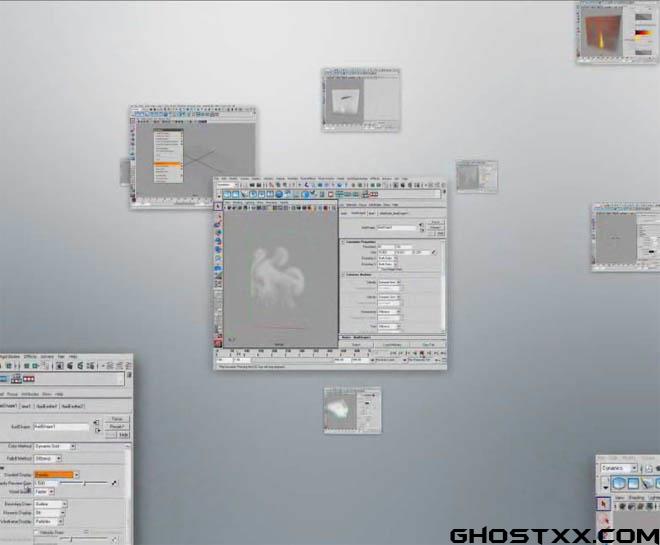Open the Wireframe Display Particles dropdown
Image resolution: width=660 pixels, height=545 pixels.
tap(49, 521)
